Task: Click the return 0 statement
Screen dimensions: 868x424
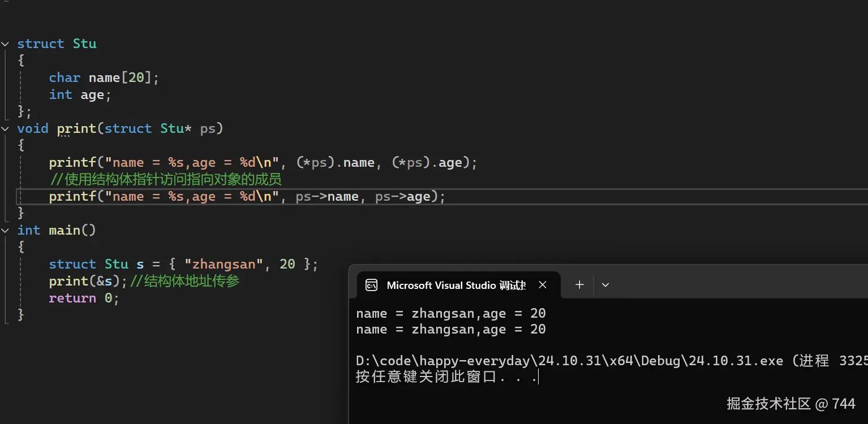Action: (x=84, y=298)
